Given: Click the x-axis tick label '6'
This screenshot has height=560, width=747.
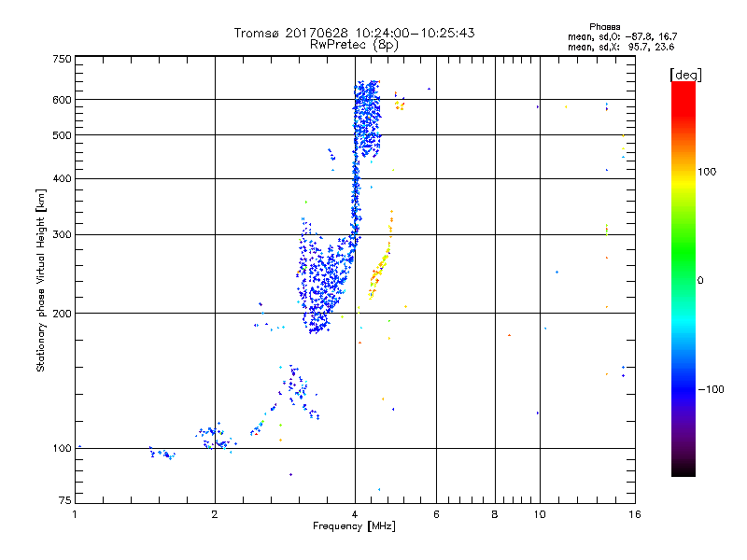Looking at the screenshot, I should 436,514.
